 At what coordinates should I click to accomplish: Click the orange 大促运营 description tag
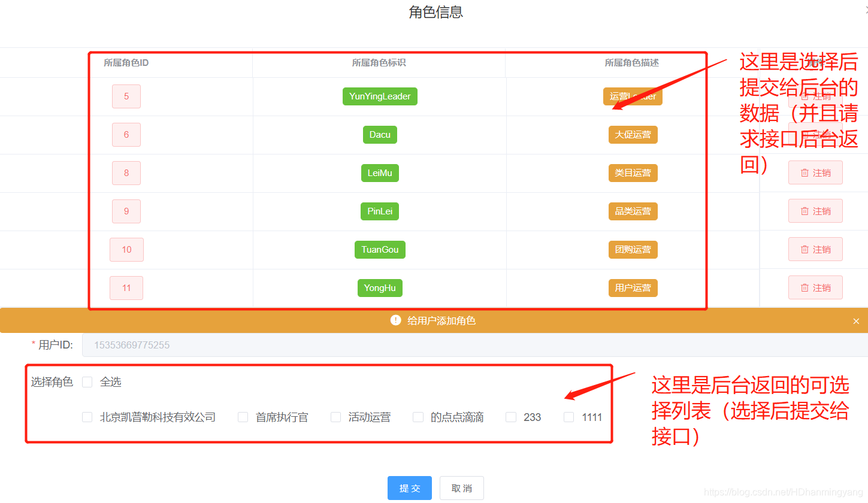pyautogui.click(x=633, y=135)
